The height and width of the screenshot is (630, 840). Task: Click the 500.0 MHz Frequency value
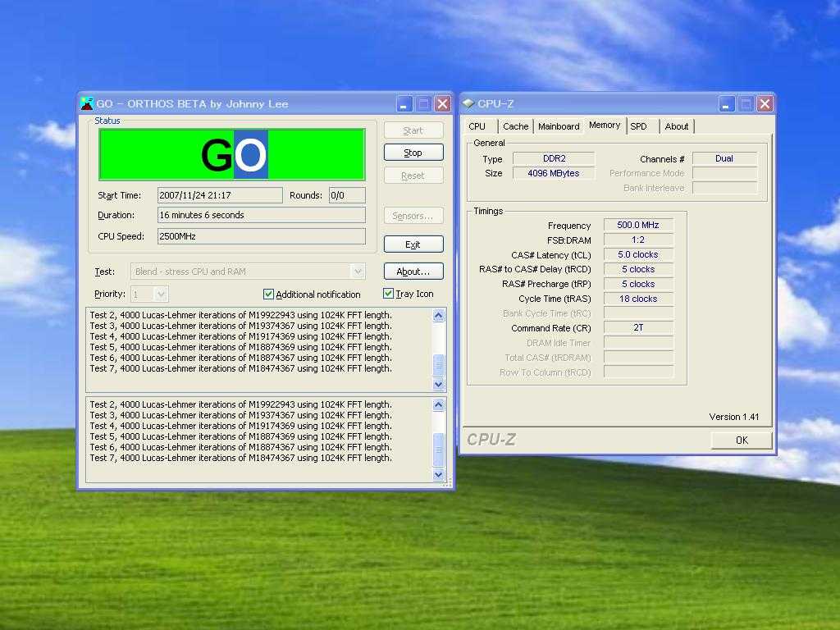pos(638,225)
